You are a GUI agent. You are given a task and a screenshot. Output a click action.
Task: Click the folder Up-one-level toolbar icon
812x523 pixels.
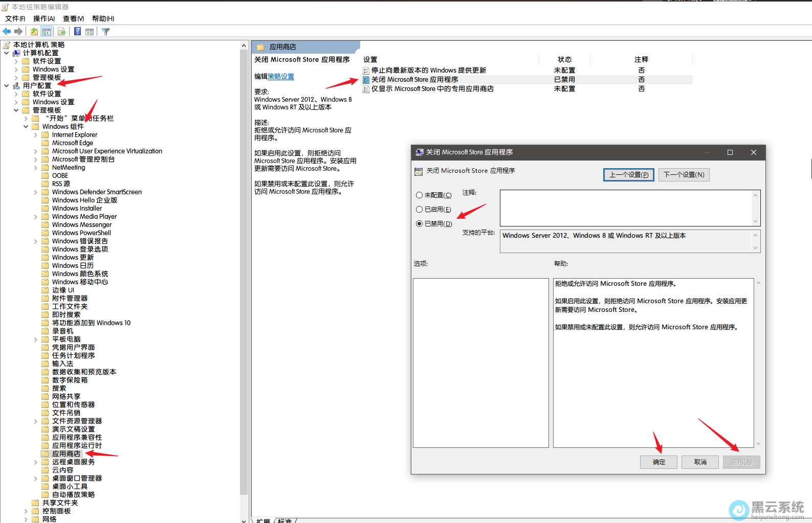34,32
